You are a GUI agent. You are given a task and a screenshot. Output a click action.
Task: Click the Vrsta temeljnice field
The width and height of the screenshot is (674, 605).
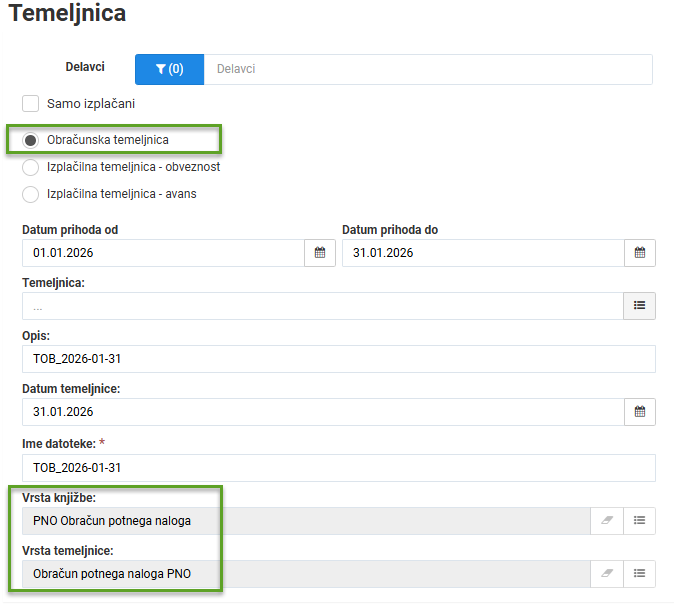(306, 574)
